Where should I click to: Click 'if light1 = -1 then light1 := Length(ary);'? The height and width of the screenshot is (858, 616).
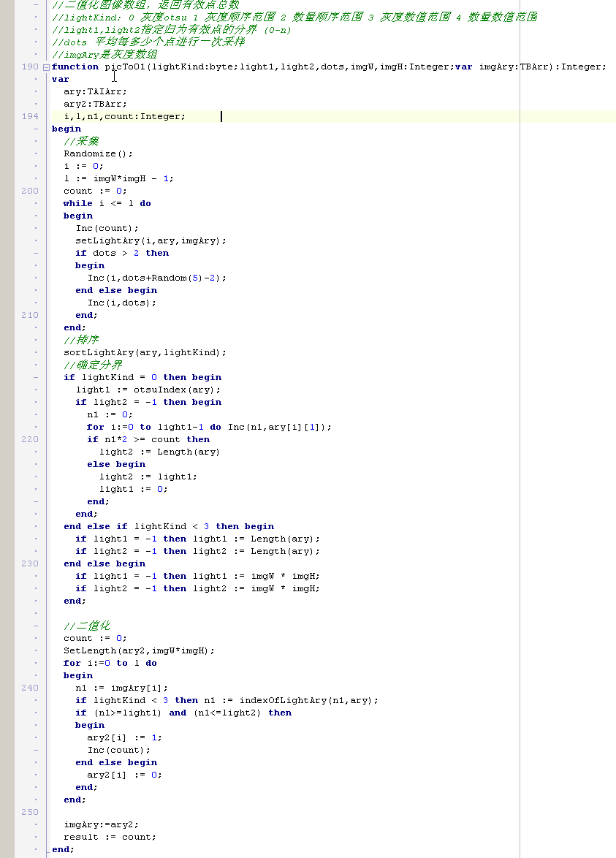(x=198, y=539)
